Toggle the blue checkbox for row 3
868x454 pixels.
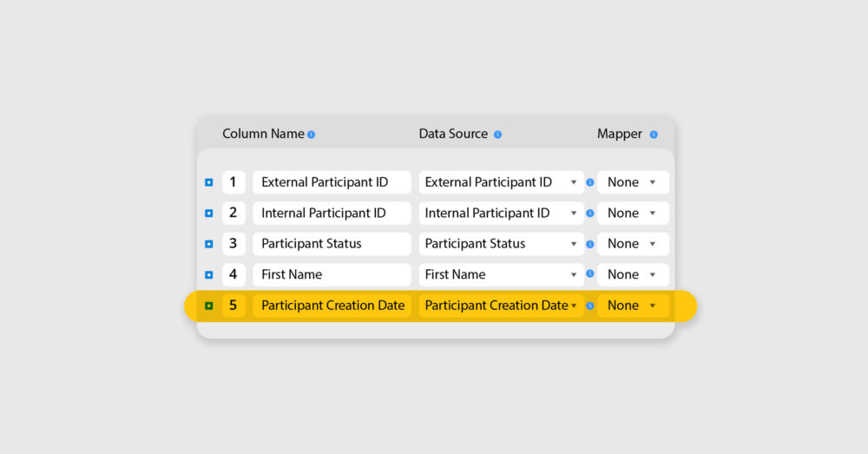click(x=208, y=244)
